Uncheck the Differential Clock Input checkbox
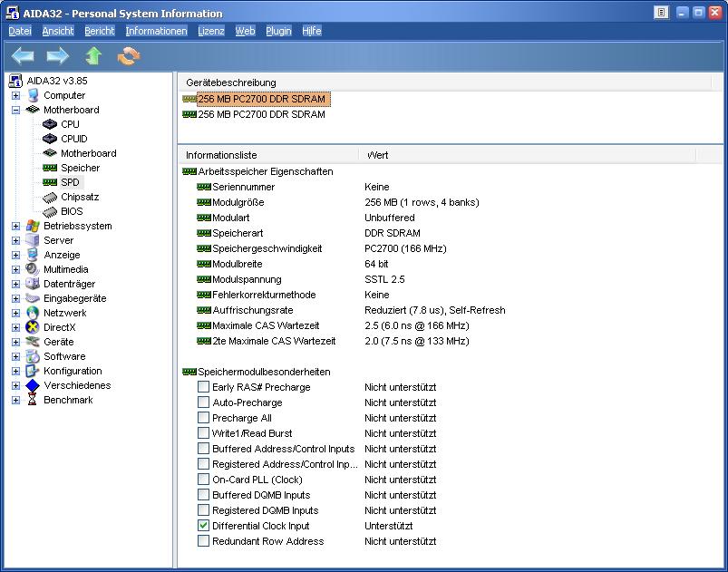 pyautogui.click(x=203, y=526)
